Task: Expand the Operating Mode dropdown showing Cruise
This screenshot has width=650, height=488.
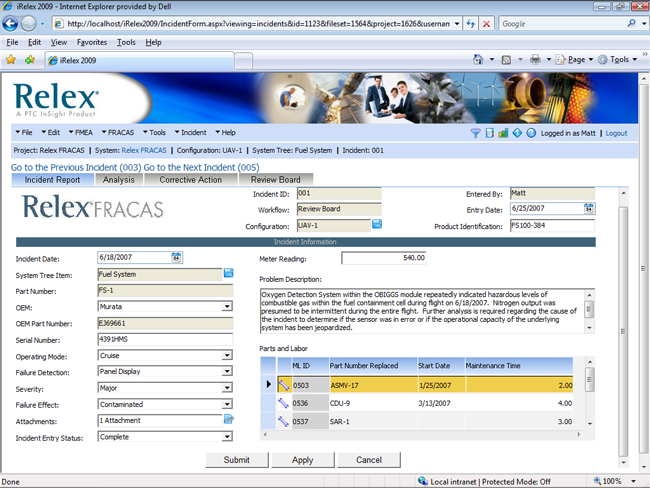Action: (226, 355)
